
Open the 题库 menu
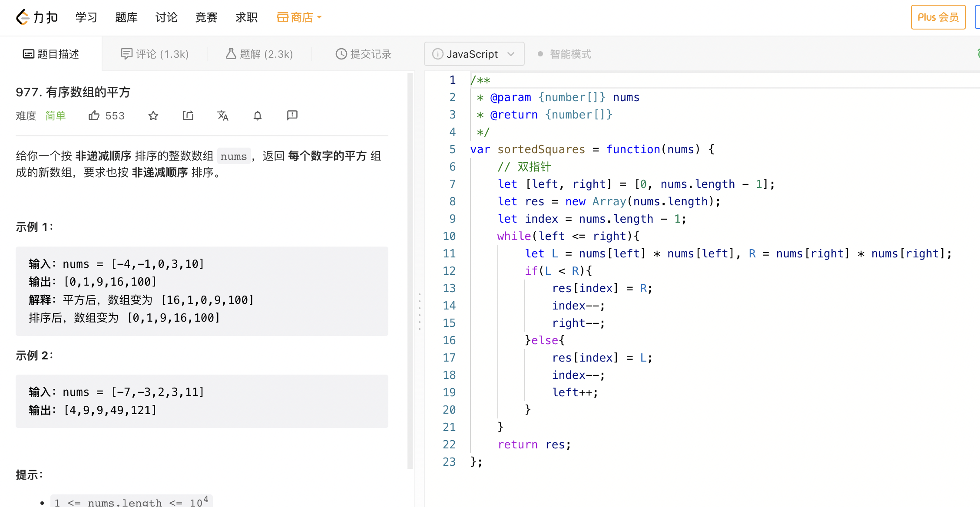pos(126,17)
